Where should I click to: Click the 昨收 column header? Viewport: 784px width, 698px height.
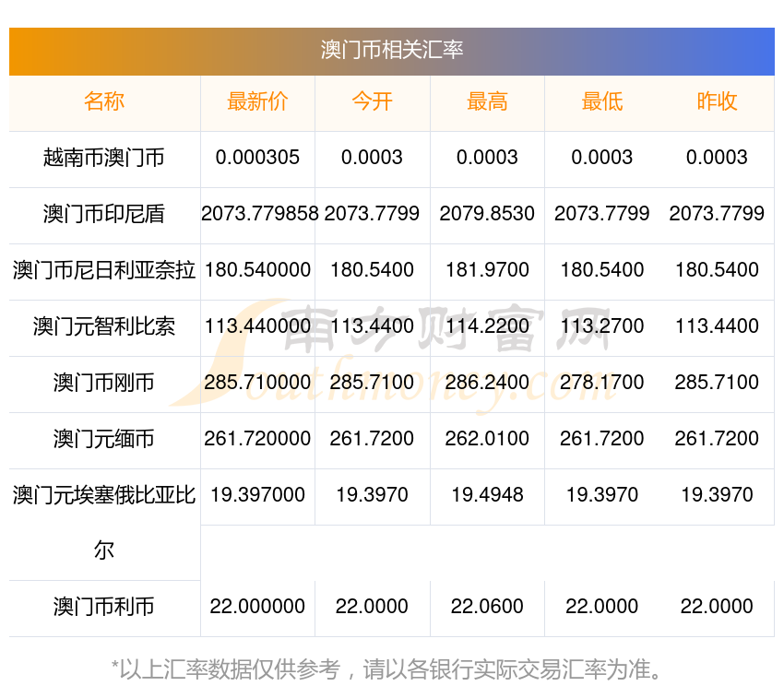point(717,102)
